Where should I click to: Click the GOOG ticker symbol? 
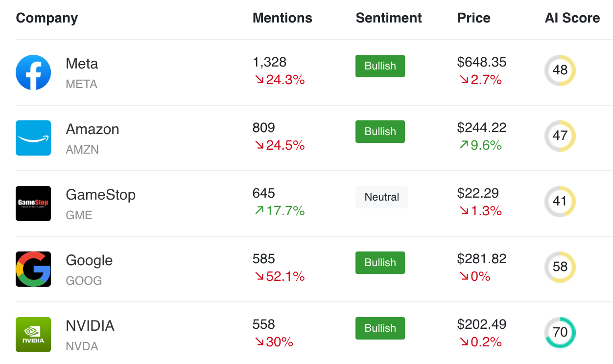click(84, 281)
